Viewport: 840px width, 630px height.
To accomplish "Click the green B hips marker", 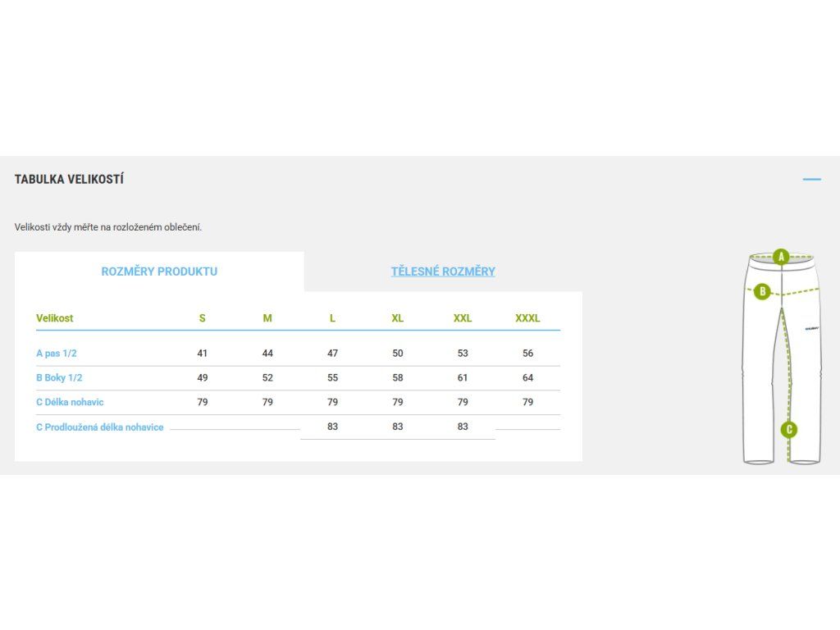I will (762, 291).
